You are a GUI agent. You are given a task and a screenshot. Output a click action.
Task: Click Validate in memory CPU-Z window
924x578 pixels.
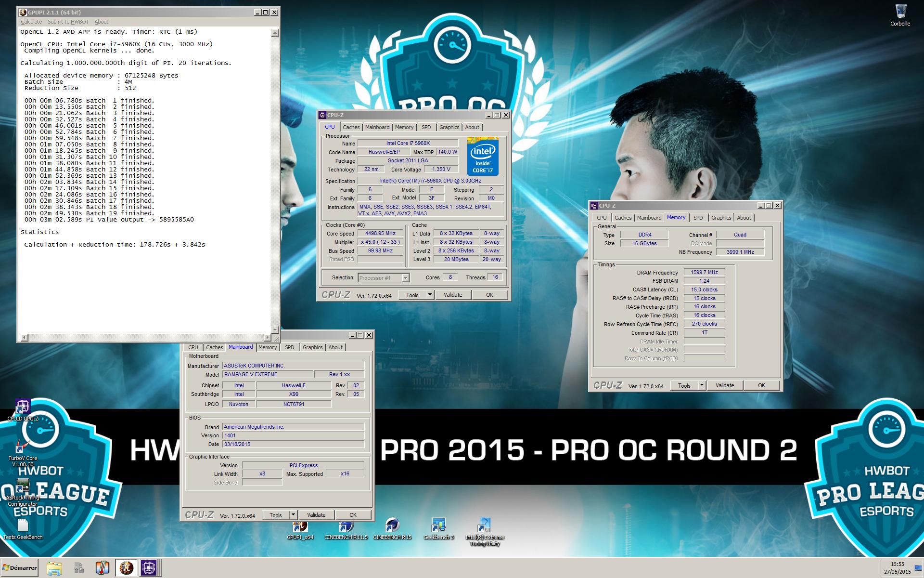pyautogui.click(x=725, y=385)
